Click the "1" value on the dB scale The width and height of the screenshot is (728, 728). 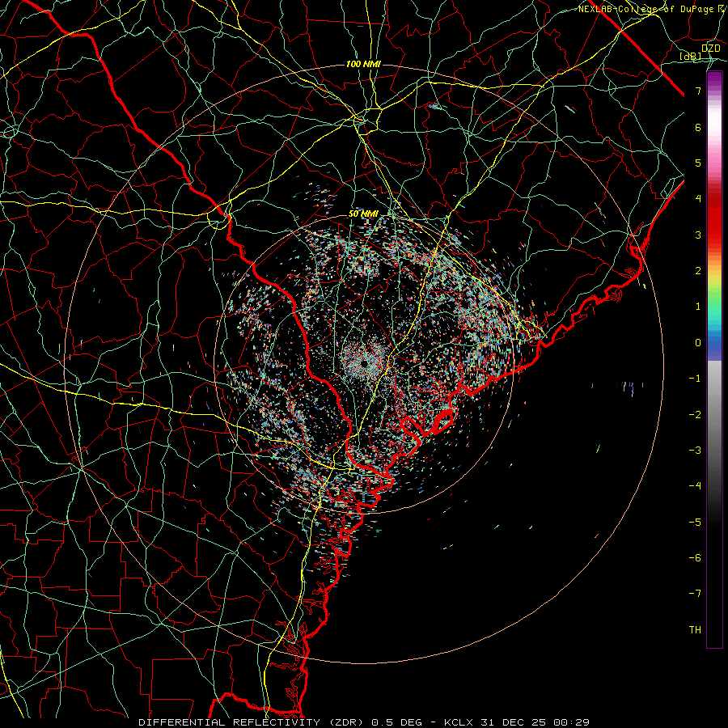click(x=698, y=307)
